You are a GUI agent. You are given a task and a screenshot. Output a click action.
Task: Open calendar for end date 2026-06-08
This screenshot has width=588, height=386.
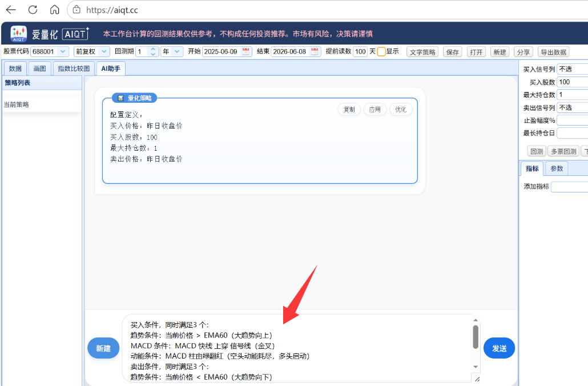315,51
